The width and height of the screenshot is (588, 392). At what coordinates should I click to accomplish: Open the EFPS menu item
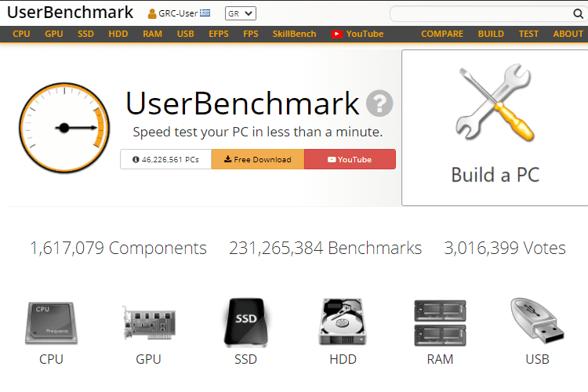pyautogui.click(x=219, y=34)
